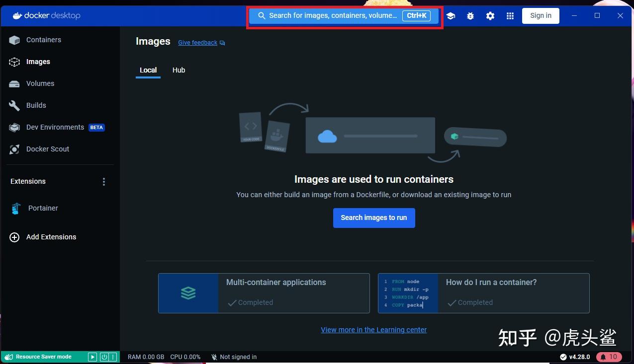Click the v4.28.0 version label
The height and width of the screenshot is (364, 634).
coord(579,357)
